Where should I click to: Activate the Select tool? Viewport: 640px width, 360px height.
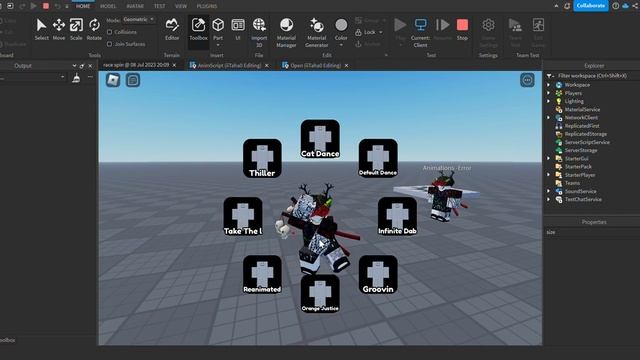pyautogui.click(x=41, y=29)
